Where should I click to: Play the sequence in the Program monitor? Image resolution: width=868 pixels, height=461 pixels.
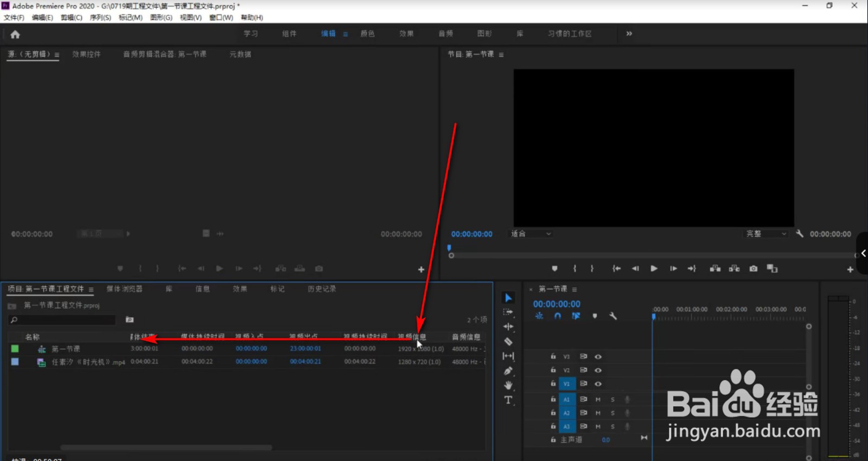click(x=654, y=268)
